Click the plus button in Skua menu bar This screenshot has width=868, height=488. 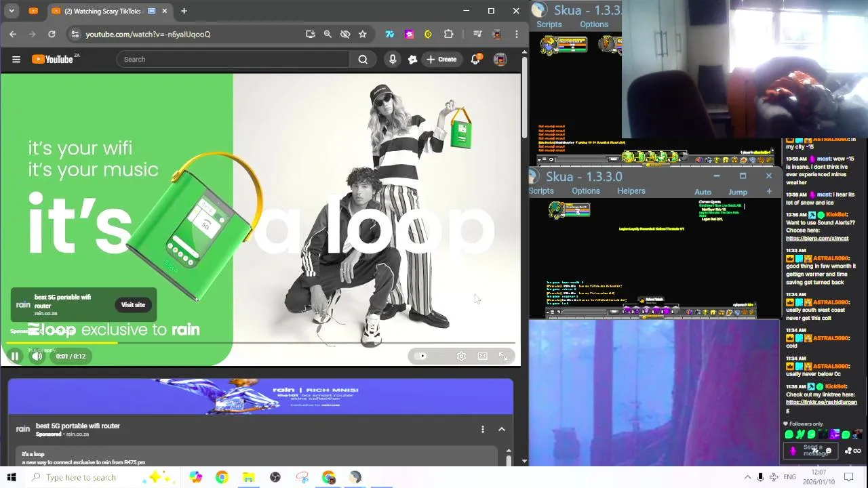click(769, 192)
